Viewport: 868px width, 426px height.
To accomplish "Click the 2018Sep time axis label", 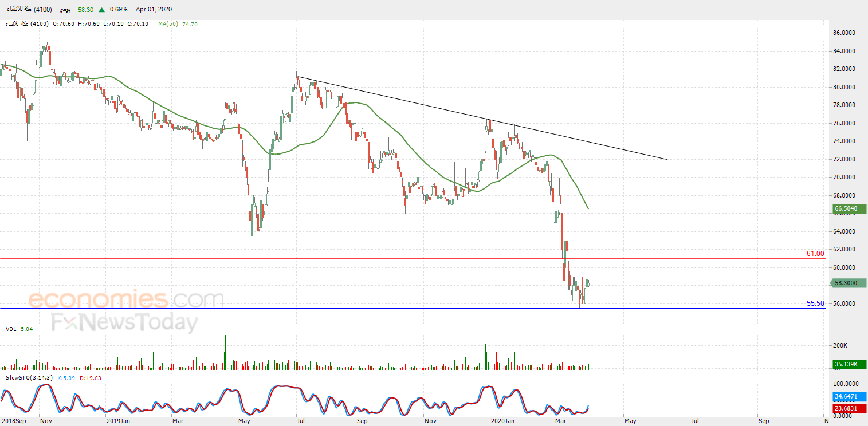I will click(x=14, y=421).
